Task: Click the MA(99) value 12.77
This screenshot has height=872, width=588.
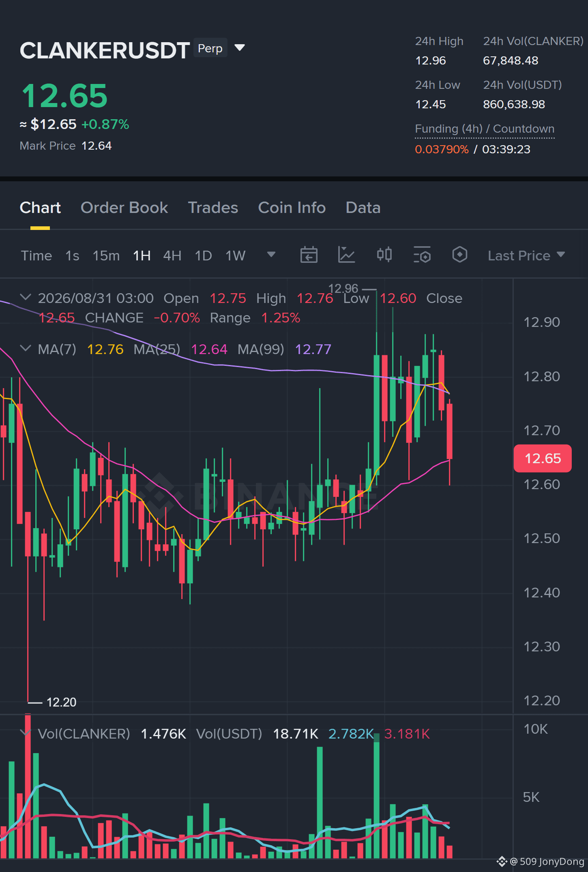Action: pyautogui.click(x=313, y=349)
